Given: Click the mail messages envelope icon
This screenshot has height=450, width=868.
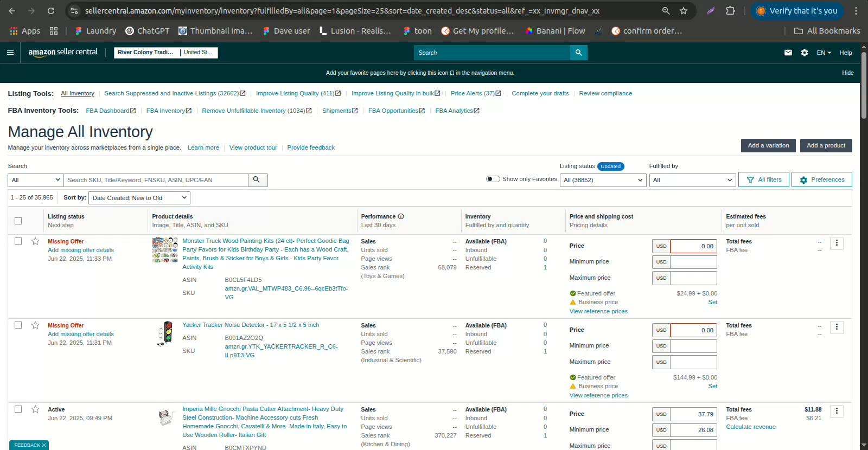Looking at the screenshot, I should (788, 53).
